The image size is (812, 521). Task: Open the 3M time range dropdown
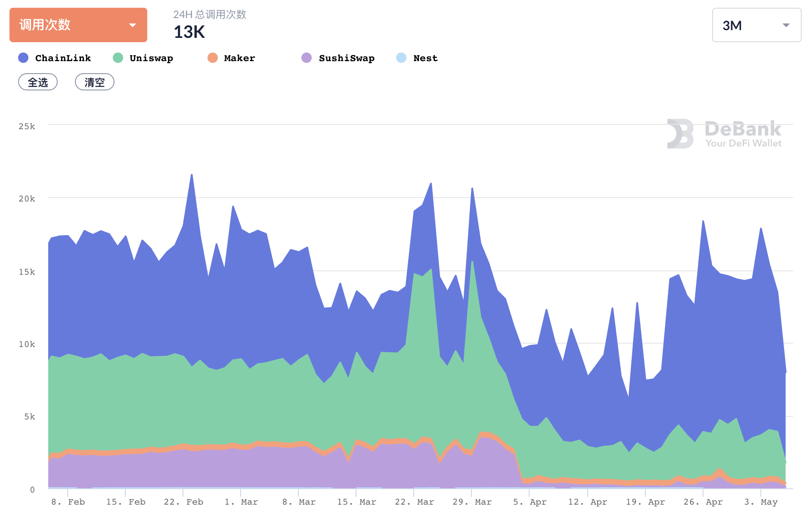756,25
